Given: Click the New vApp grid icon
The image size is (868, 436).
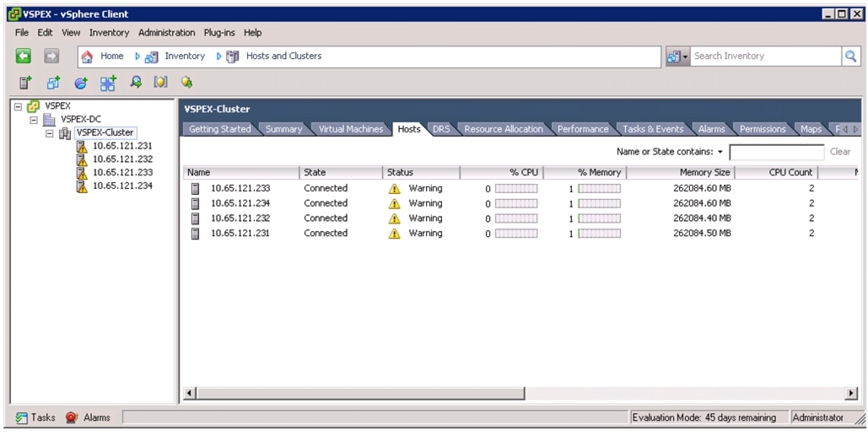Looking at the screenshot, I should point(108,83).
